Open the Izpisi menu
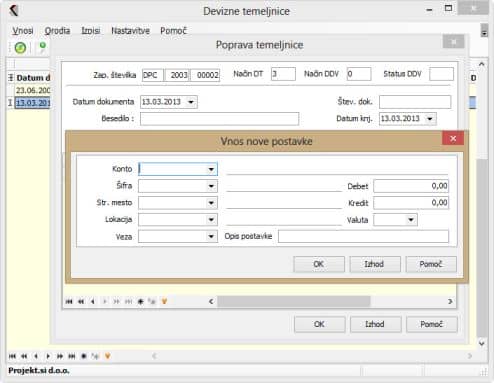Viewport: 494px width, 383px height. click(91, 31)
